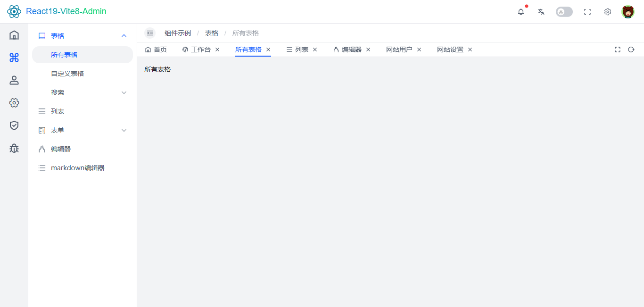
Task: Click the 编辑器 menu icon
Action: tap(42, 149)
